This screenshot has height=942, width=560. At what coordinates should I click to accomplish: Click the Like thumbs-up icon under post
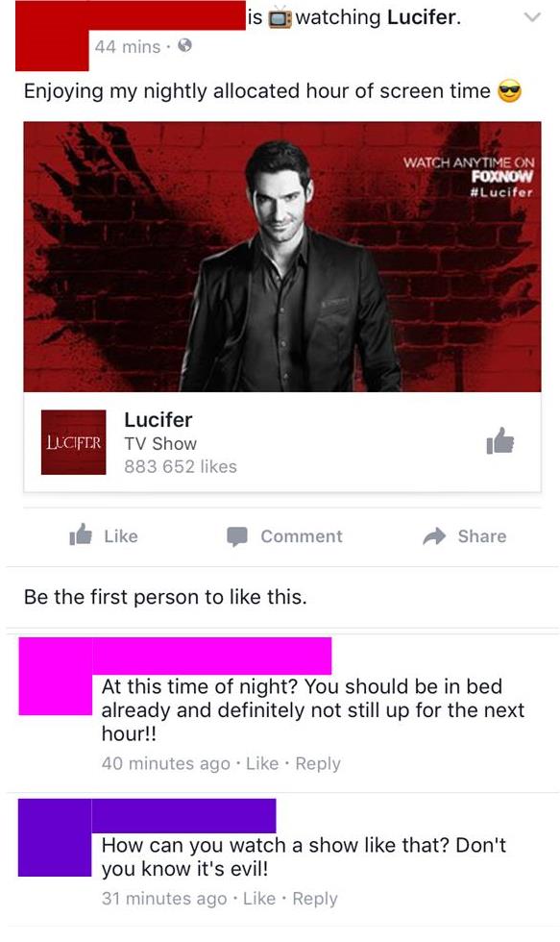pyautogui.click(x=81, y=534)
